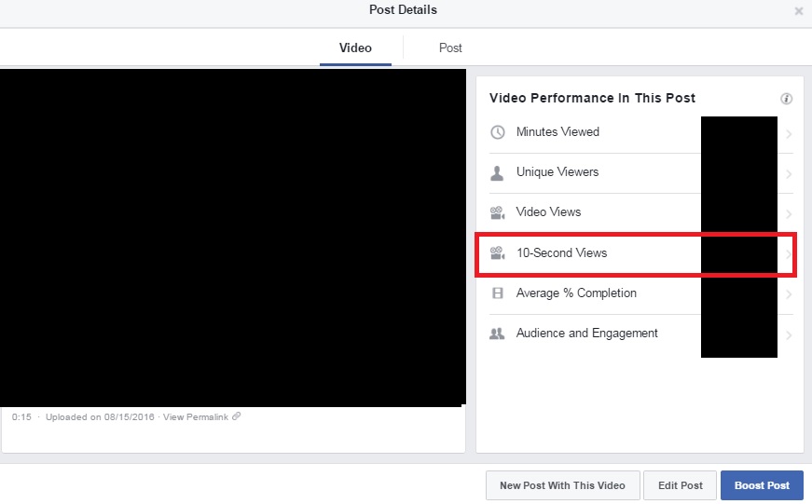812x504 pixels.
Task: Click the camera icon beside 10-Second Views
Action: pyautogui.click(x=497, y=253)
